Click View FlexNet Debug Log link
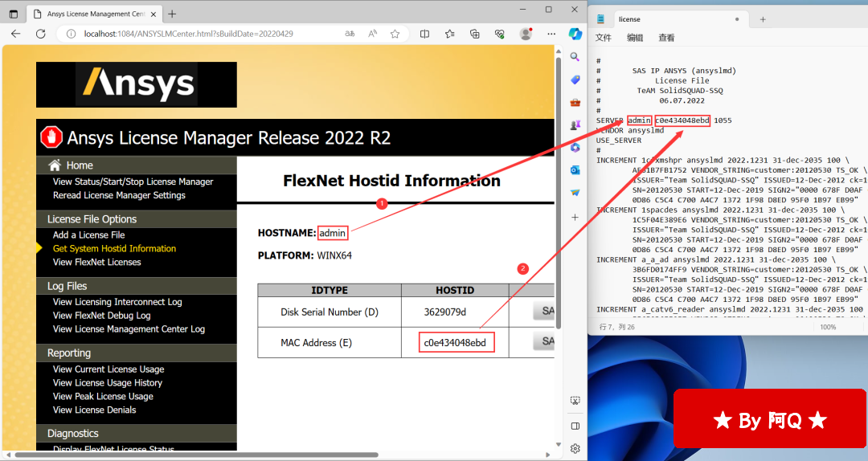This screenshot has height=461, width=868. click(x=101, y=316)
